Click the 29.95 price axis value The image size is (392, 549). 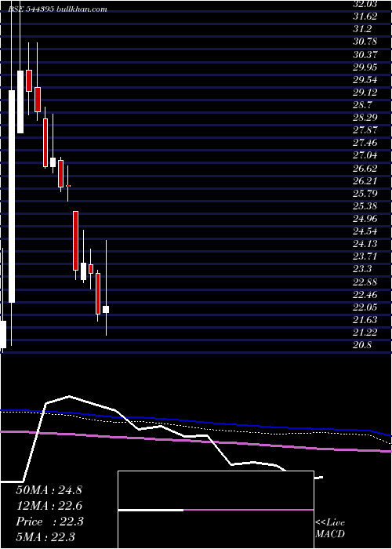366,67
